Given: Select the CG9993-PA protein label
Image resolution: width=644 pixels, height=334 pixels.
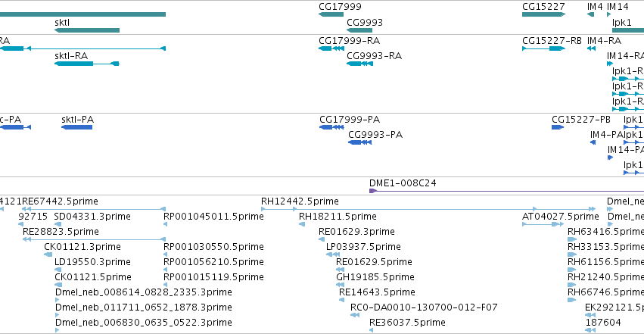Looking at the screenshot, I should click(x=375, y=135).
